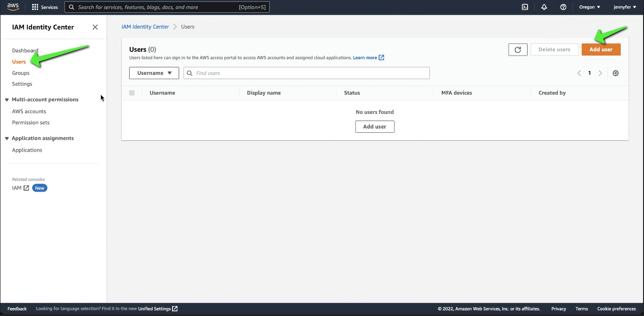
Task: Toggle the select-all users checkbox
Action: pos(132,93)
